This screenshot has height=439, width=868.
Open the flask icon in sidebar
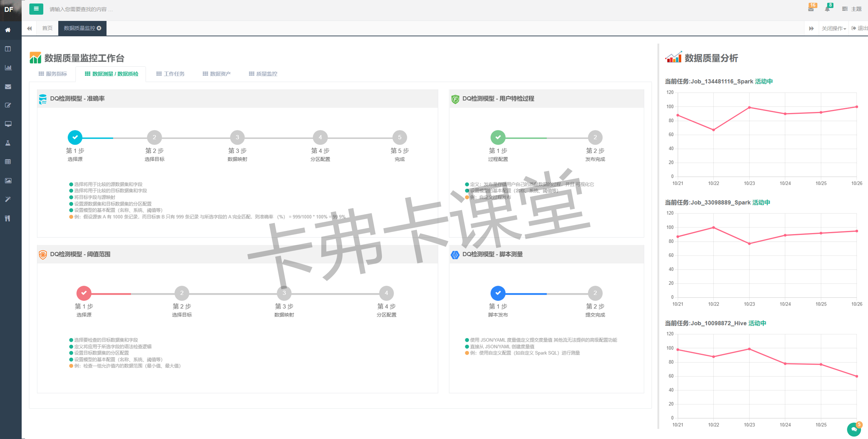(8, 143)
